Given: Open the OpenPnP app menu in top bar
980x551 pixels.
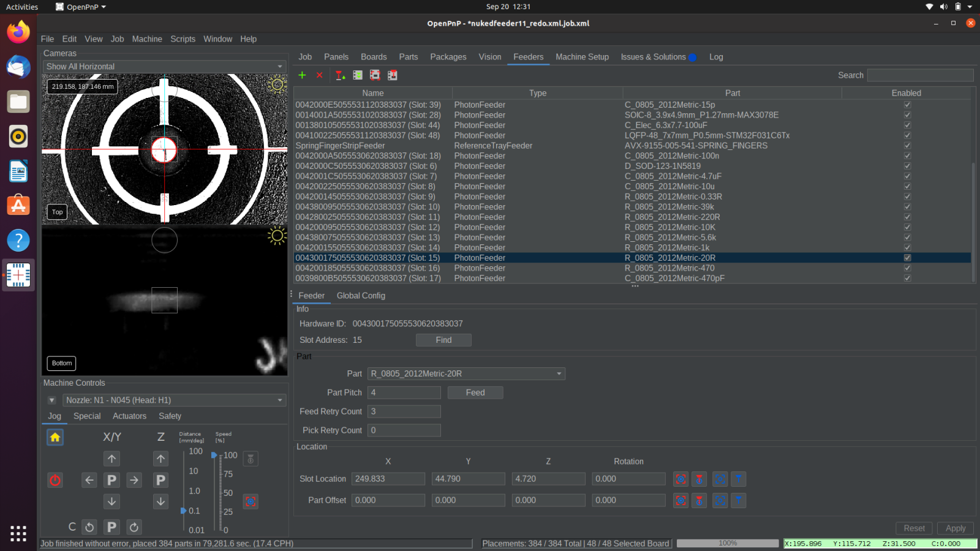Looking at the screenshot, I should (81, 7).
